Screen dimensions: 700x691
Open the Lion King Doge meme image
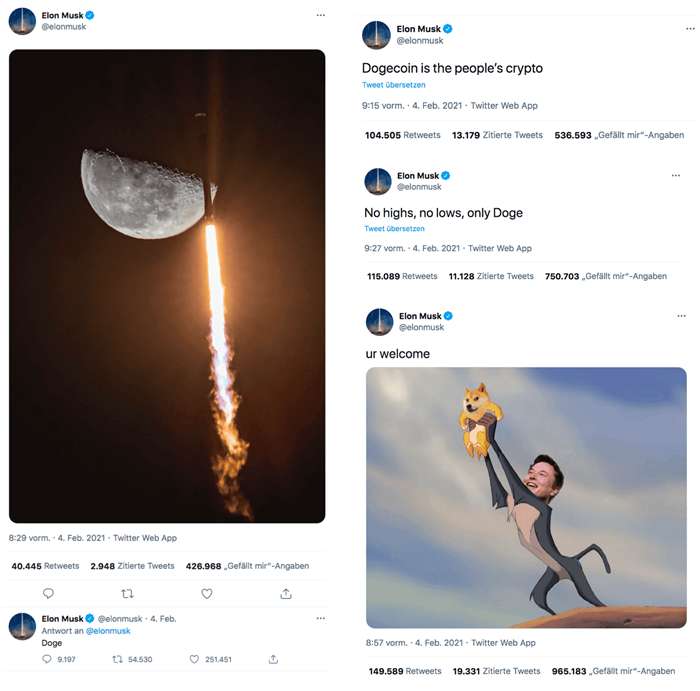coord(526,497)
